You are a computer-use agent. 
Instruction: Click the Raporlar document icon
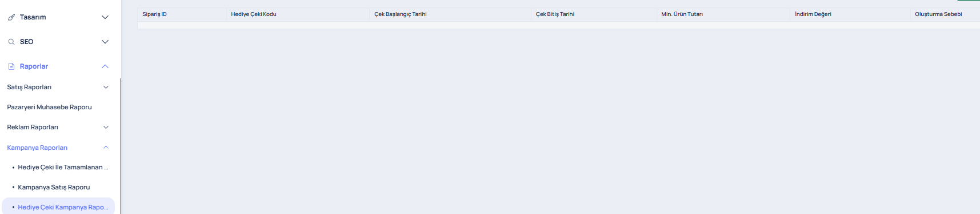(x=11, y=66)
